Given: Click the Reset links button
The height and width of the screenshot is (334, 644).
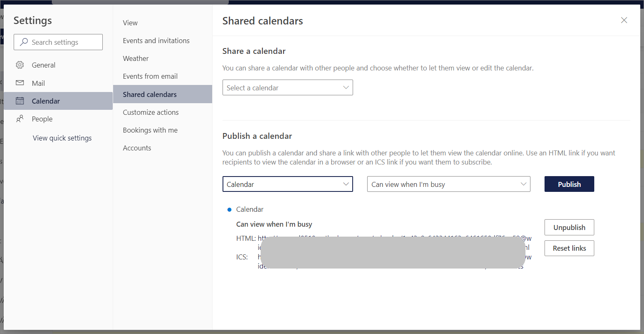Looking at the screenshot, I should [569, 248].
